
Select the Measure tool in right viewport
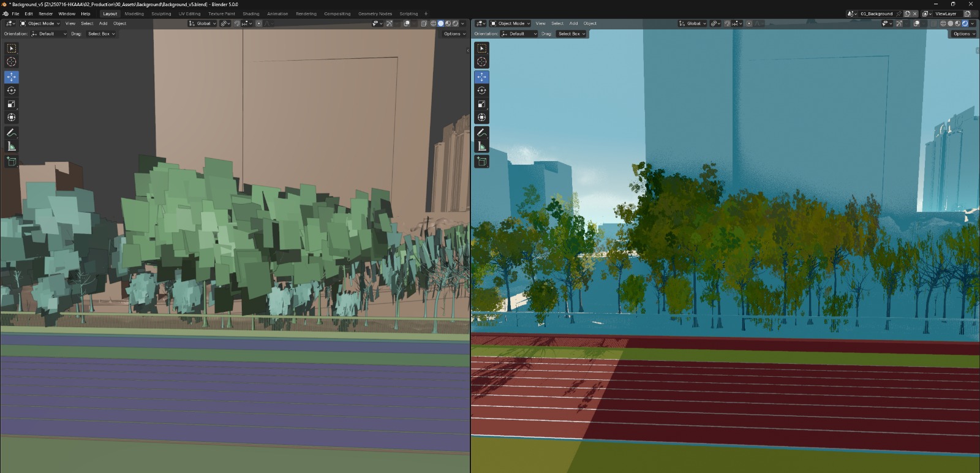point(482,146)
